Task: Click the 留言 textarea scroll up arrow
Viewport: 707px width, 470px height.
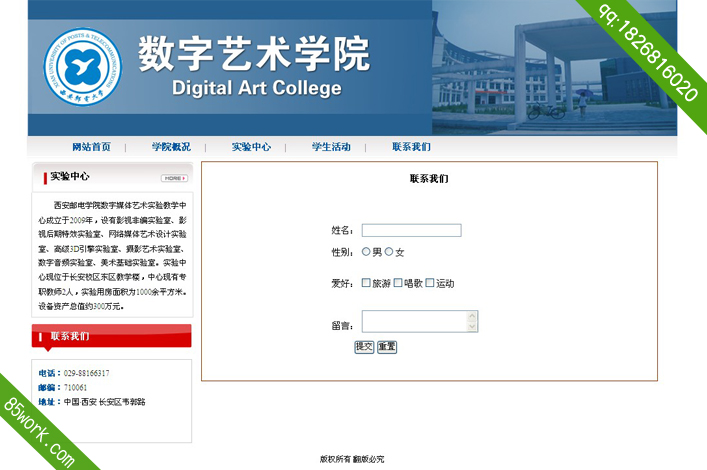Action: [x=472, y=316]
